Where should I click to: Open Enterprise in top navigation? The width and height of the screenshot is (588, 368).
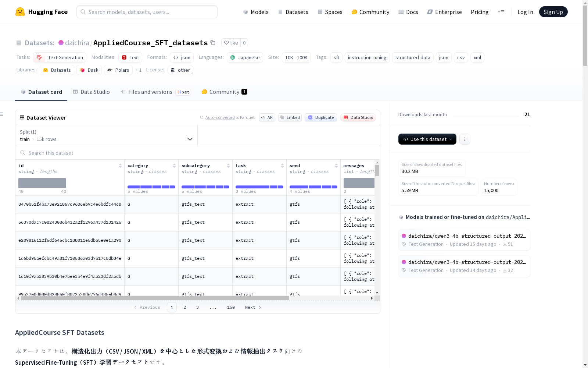pos(444,12)
